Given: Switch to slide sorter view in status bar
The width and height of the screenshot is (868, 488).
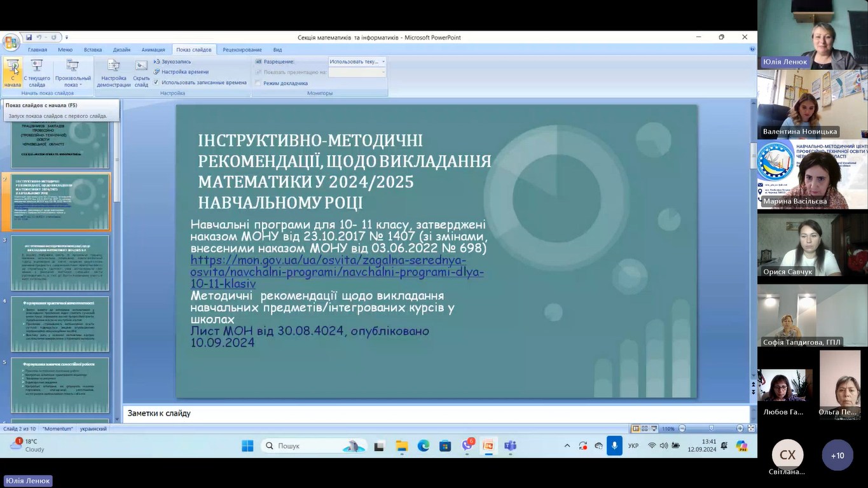Looking at the screenshot, I should click(644, 429).
